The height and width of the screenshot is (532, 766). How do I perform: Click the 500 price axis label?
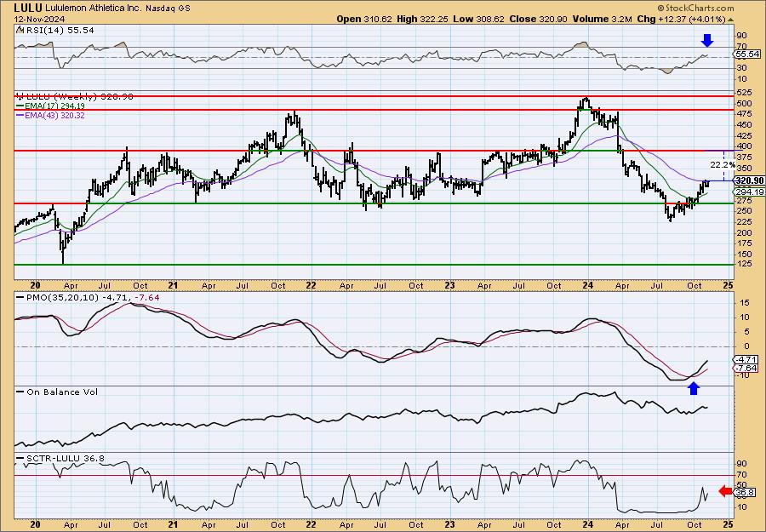(x=744, y=104)
